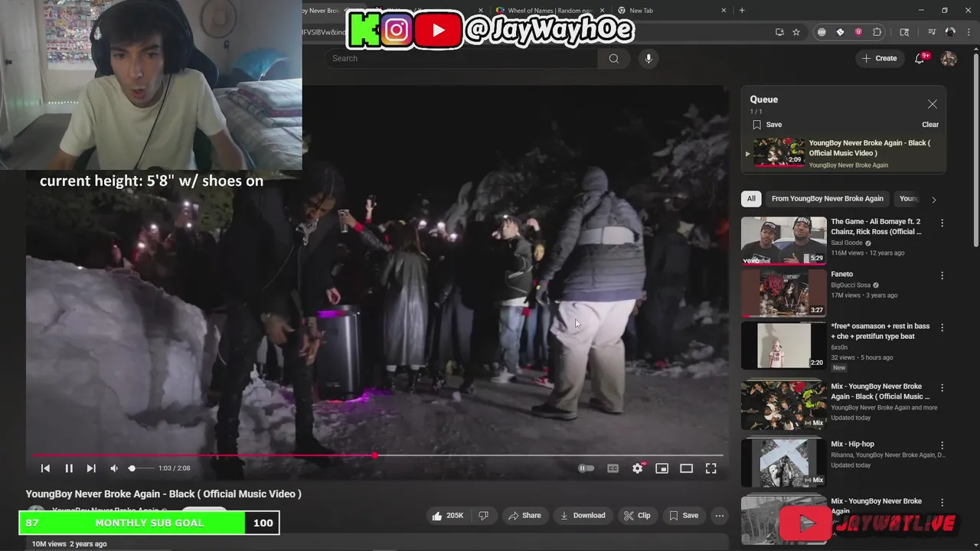Show more filter chips with arrow

pyautogui.click(x=933, y=200)
